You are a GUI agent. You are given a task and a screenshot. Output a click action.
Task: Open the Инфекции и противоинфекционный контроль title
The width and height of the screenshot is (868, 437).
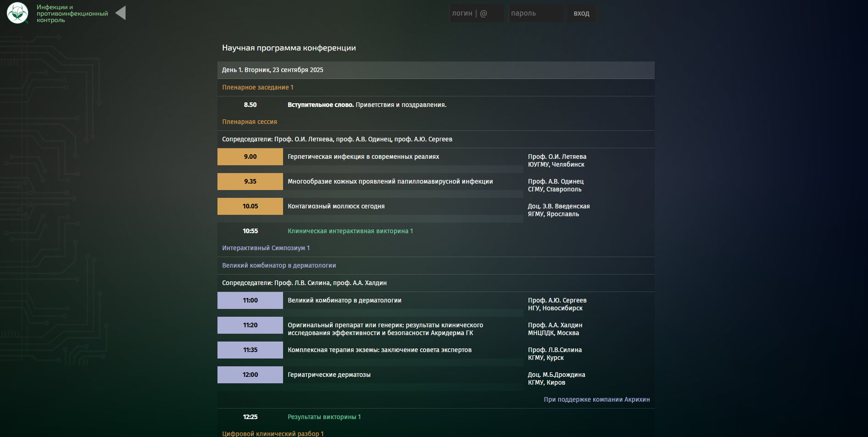tap(72, 13)
